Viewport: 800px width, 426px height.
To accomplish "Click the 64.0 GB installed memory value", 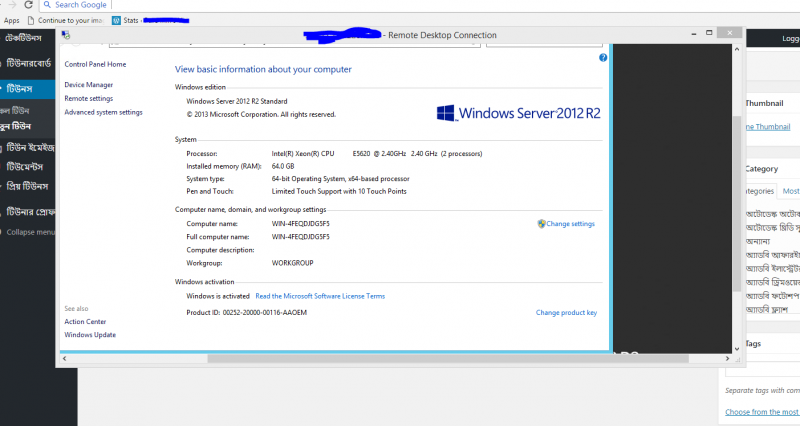I will pos(283,166).
